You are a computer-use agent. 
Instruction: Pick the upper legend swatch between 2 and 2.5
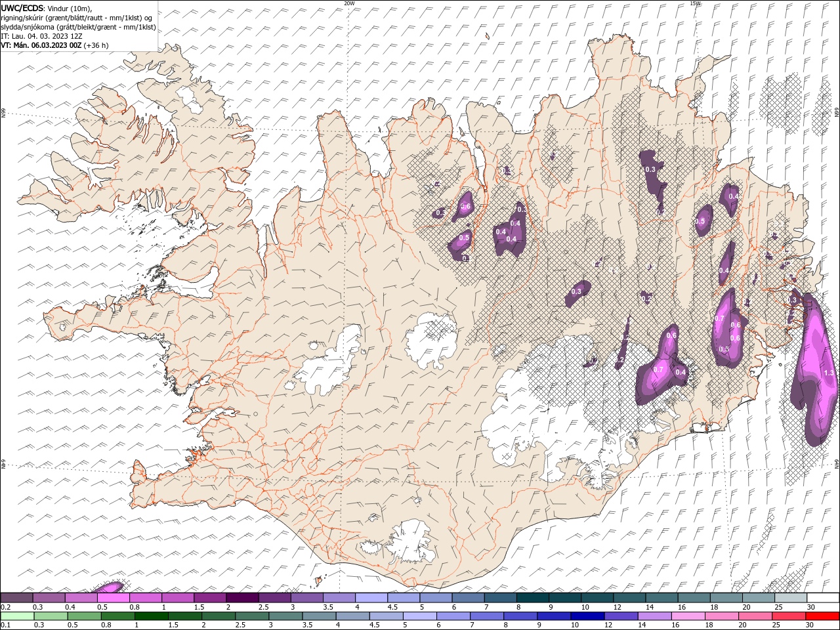242,598
